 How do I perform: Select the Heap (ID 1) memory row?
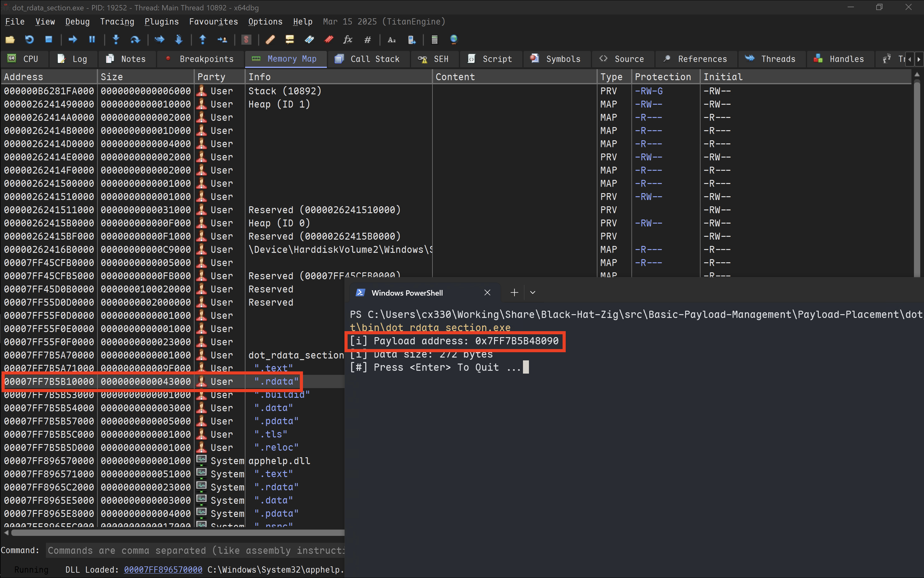click(x=456, y=104)
